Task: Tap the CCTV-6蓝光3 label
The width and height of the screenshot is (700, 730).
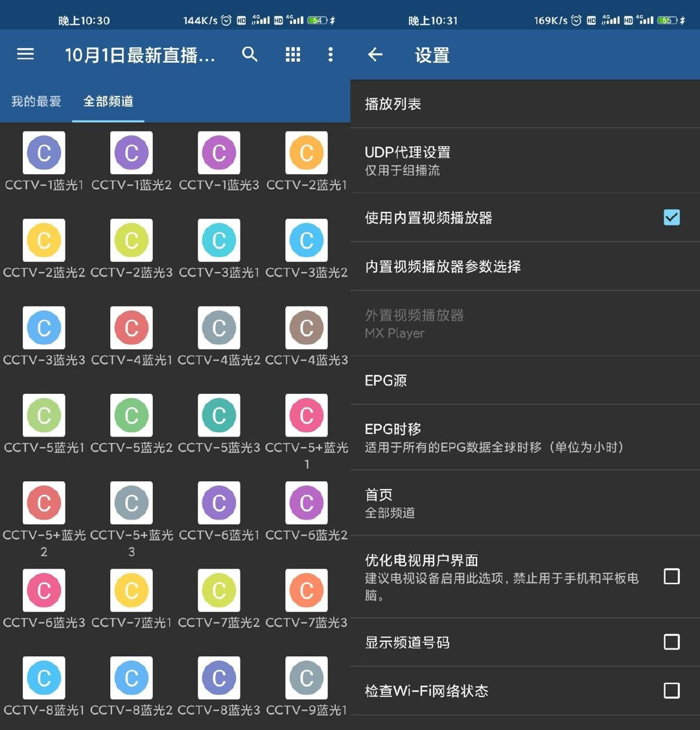Action: [44, 622]
